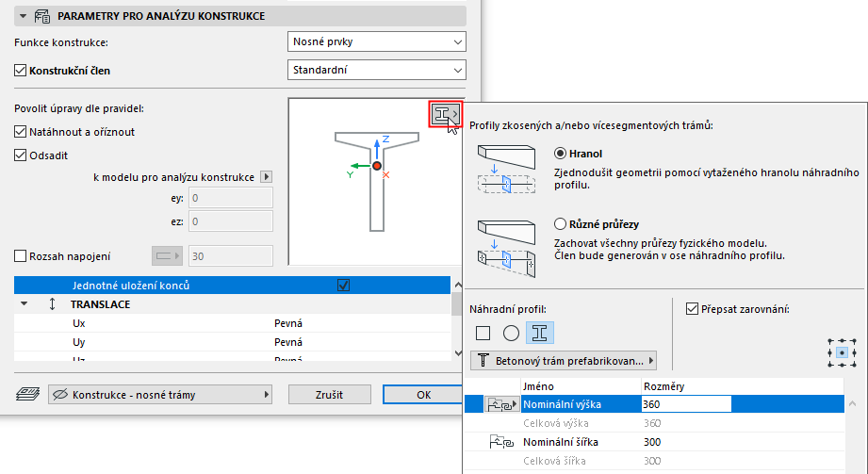
Task: Select the Hranol radio button
Action: tap(560, 154)
